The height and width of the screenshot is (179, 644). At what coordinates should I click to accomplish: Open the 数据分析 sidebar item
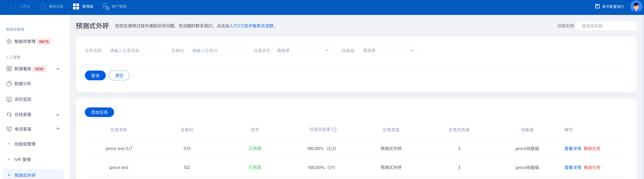pos(23,83)
